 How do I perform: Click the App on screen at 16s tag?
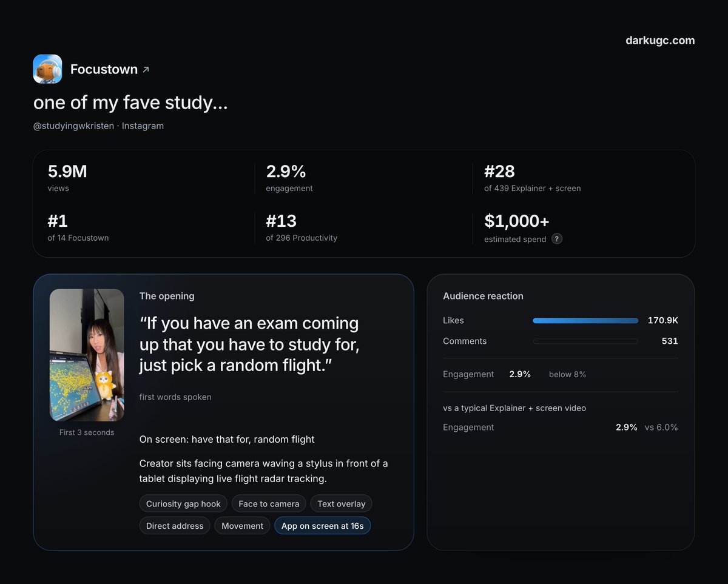pyautogui.click(x=322, y=526)
